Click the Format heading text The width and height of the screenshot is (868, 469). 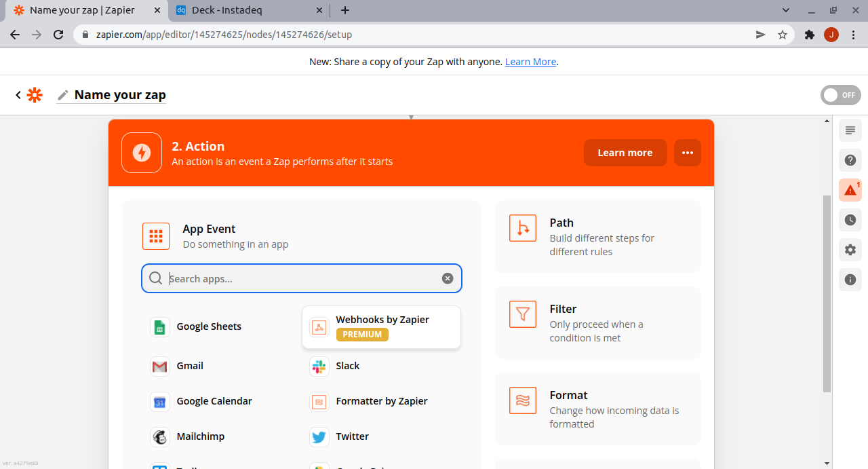click(568, 395)
